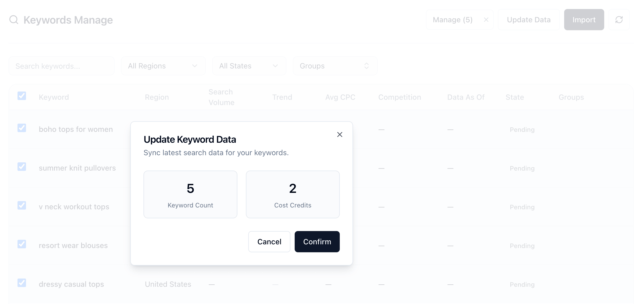Confirm the keyword data update
This screenshot has width=644, height=304.
[x=317, y=242]
